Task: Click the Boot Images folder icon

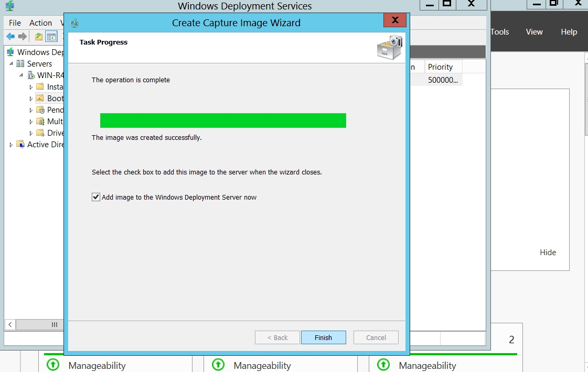Action: 40,99
